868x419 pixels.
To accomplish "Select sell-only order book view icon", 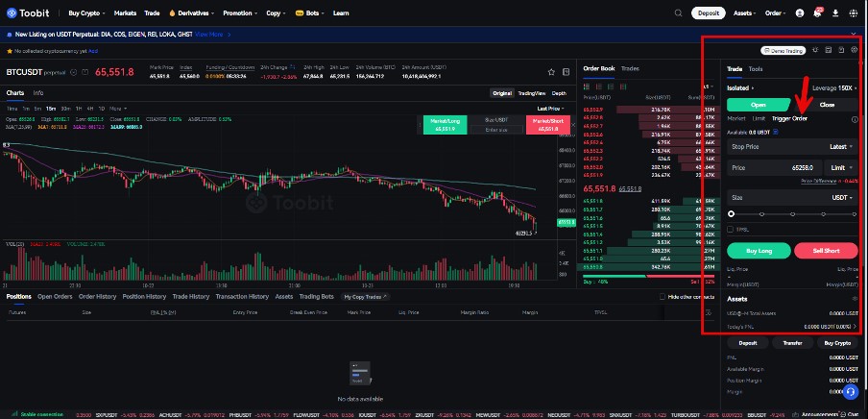I will point(623,86).
